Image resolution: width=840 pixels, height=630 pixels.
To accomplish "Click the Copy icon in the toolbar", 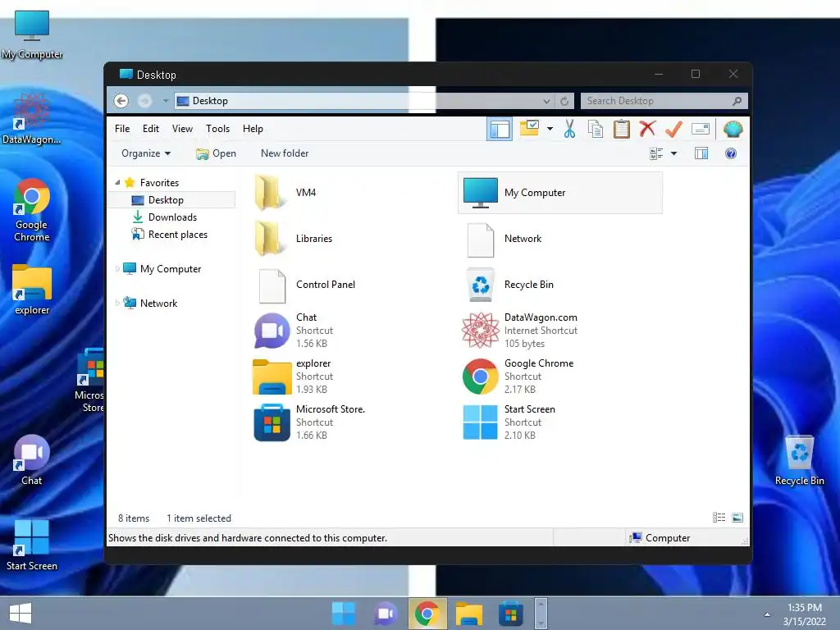I will tap(596, 129).
